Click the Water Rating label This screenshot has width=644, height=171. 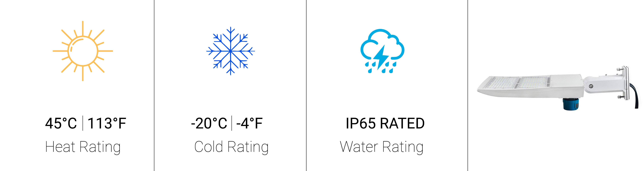pos(382,147)
